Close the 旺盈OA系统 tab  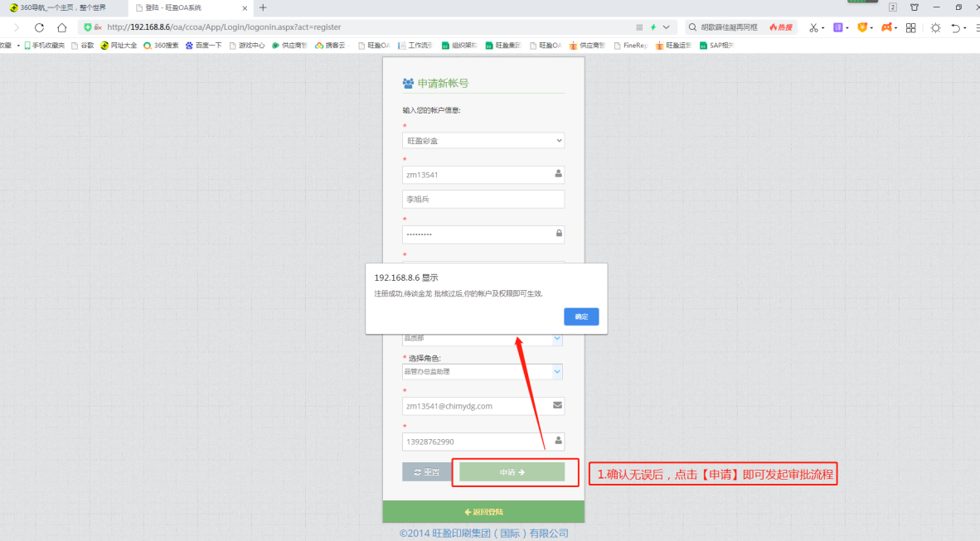point(245,8)
